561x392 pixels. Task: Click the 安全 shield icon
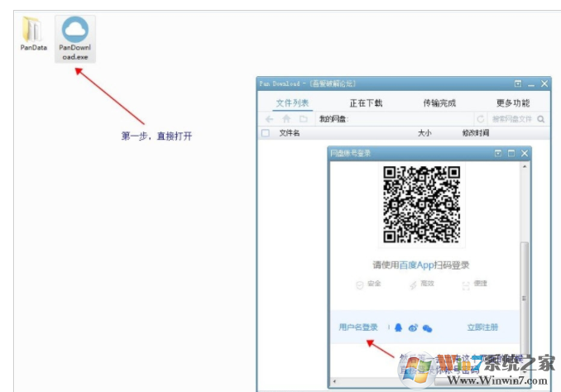(x=360, y=284)
